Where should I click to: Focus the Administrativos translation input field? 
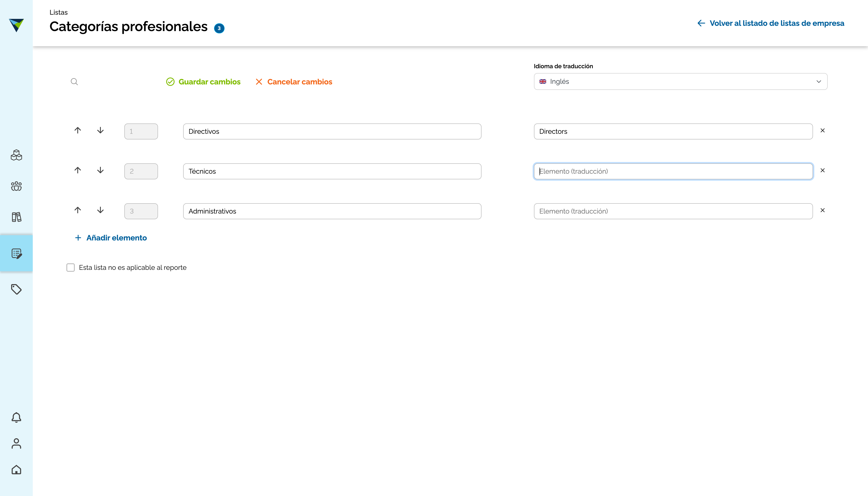point(673,211)
